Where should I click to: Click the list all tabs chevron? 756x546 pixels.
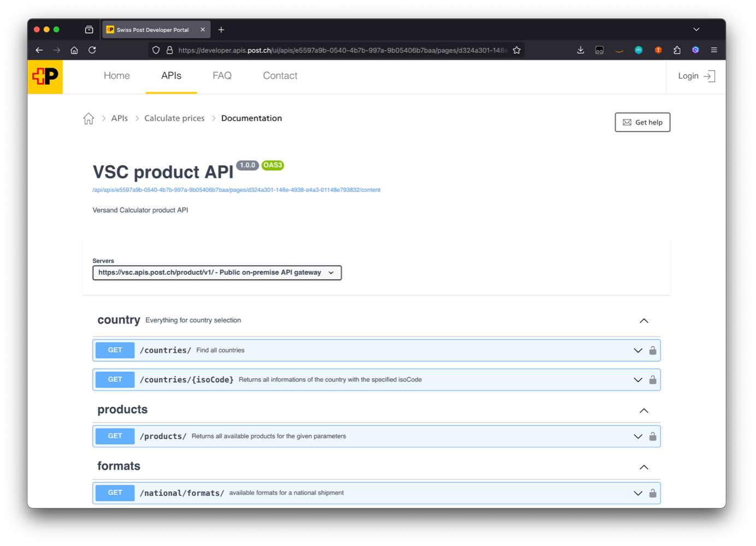[x=696, y=30]
